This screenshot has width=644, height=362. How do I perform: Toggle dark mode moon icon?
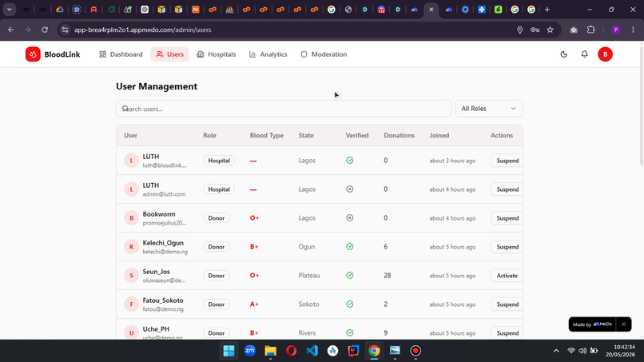pos(563,54)
